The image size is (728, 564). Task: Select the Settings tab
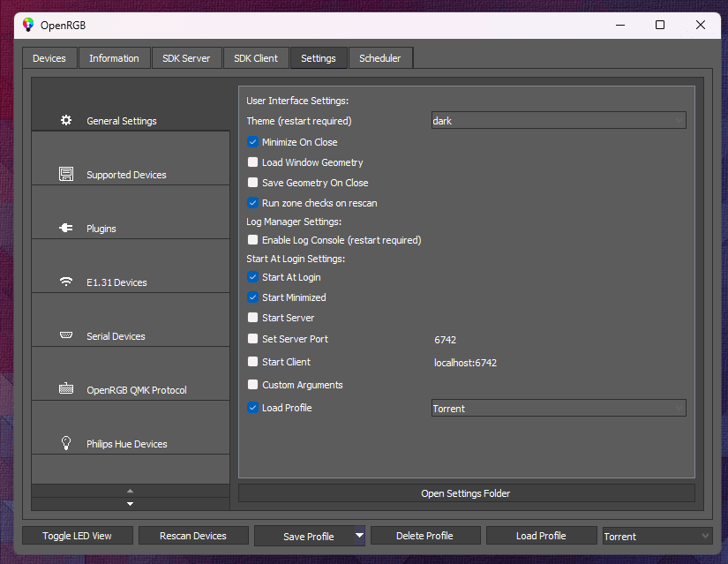319,58
